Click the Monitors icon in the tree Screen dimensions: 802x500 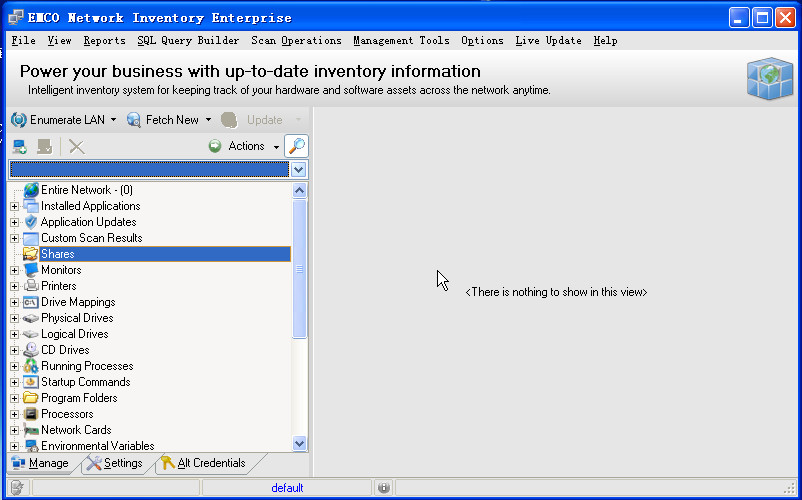click(31, 270)
